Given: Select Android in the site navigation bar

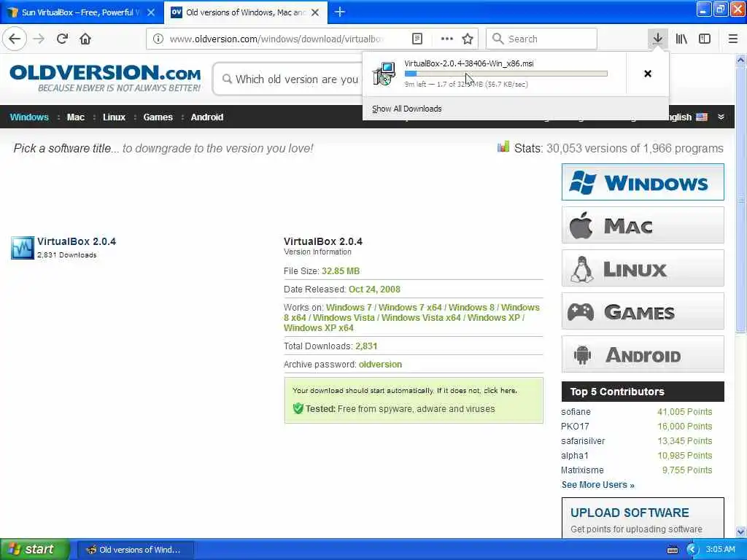Looking at the screenshot, I should click(206, 117).
